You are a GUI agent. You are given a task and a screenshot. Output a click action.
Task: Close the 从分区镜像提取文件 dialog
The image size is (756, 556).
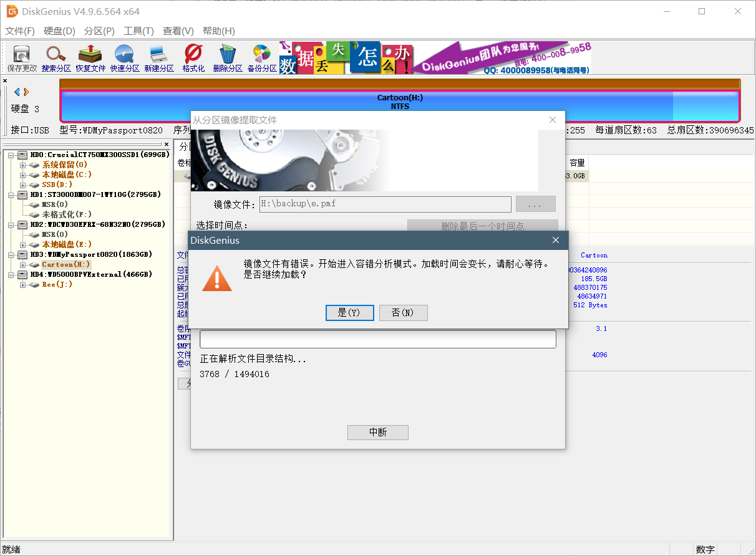tap(553, 120)
